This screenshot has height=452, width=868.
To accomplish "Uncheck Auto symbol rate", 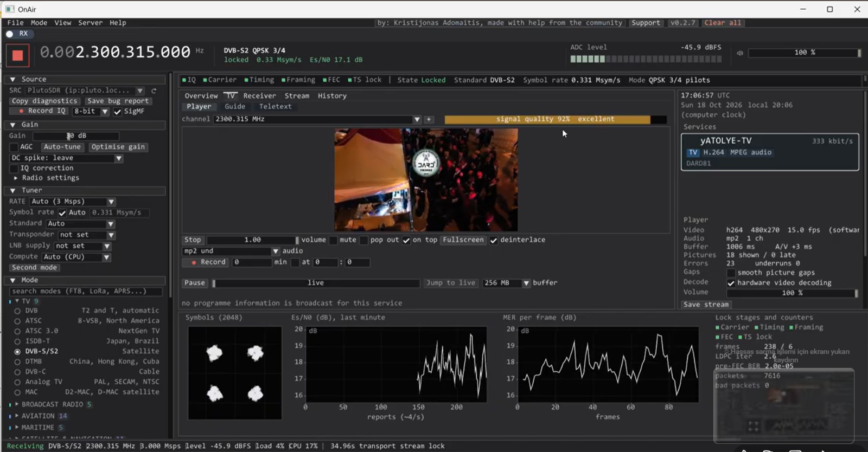I will pyautogui.click(x=62, y=213).
